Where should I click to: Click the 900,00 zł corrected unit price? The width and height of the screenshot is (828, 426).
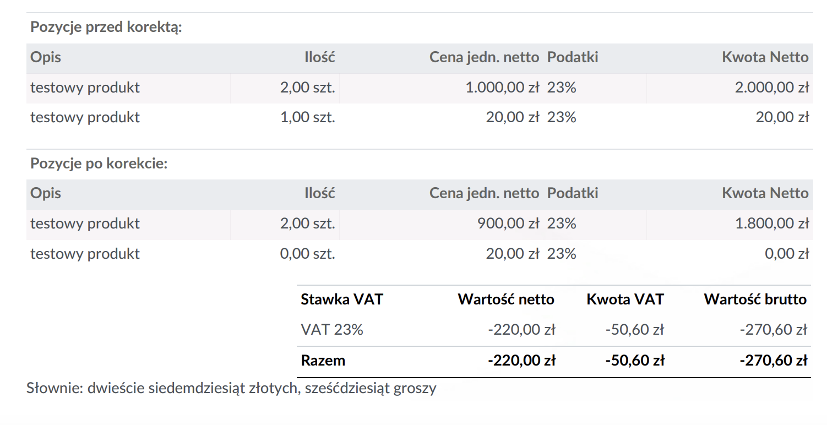coord(508,224)
